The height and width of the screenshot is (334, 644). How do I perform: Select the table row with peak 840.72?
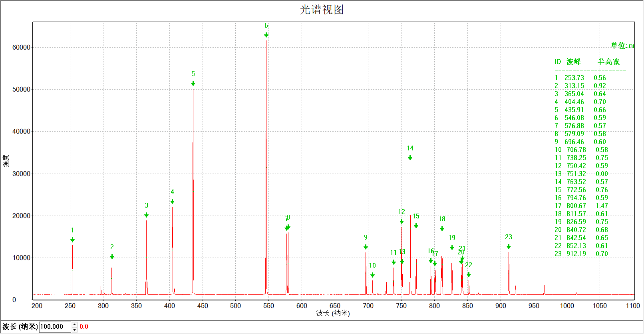tap(581, 230)
